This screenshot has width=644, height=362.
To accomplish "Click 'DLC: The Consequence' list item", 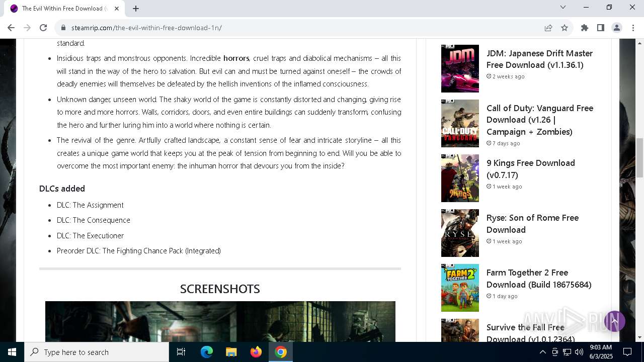I will point(94,220).
